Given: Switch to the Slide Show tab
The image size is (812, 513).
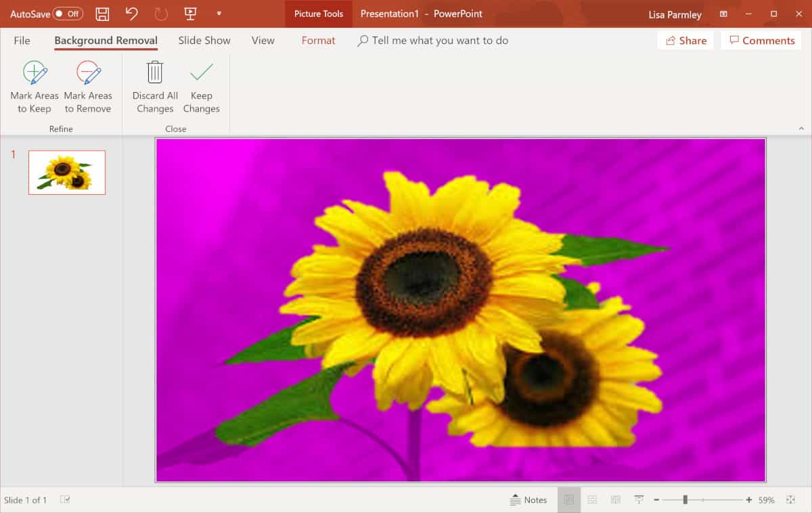Looking at the screenshot, I should [x=204, y=41].
